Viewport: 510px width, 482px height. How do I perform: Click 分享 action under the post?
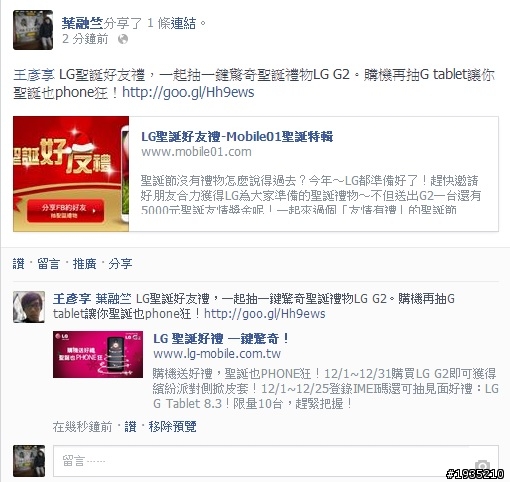tap(120, 264)
